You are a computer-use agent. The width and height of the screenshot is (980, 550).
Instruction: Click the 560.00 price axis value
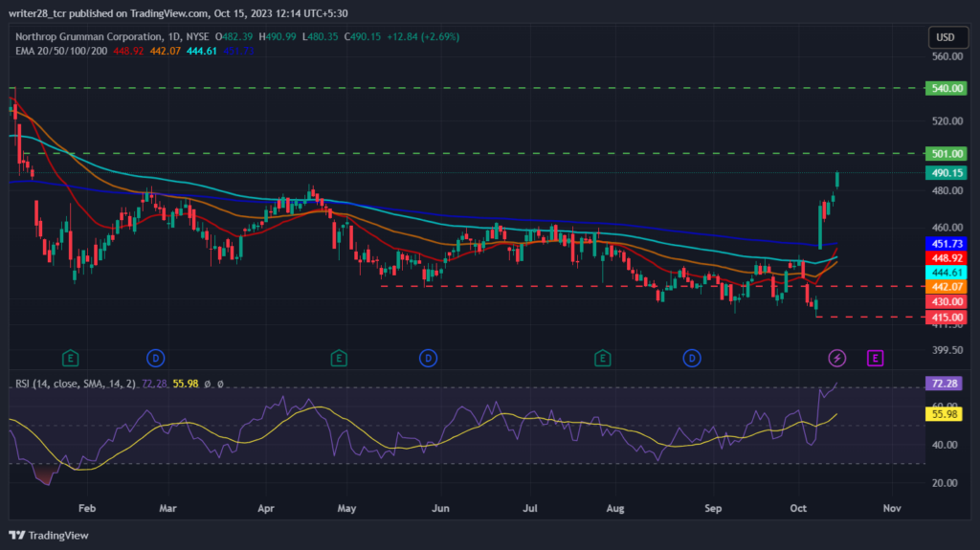coord(947,56)
